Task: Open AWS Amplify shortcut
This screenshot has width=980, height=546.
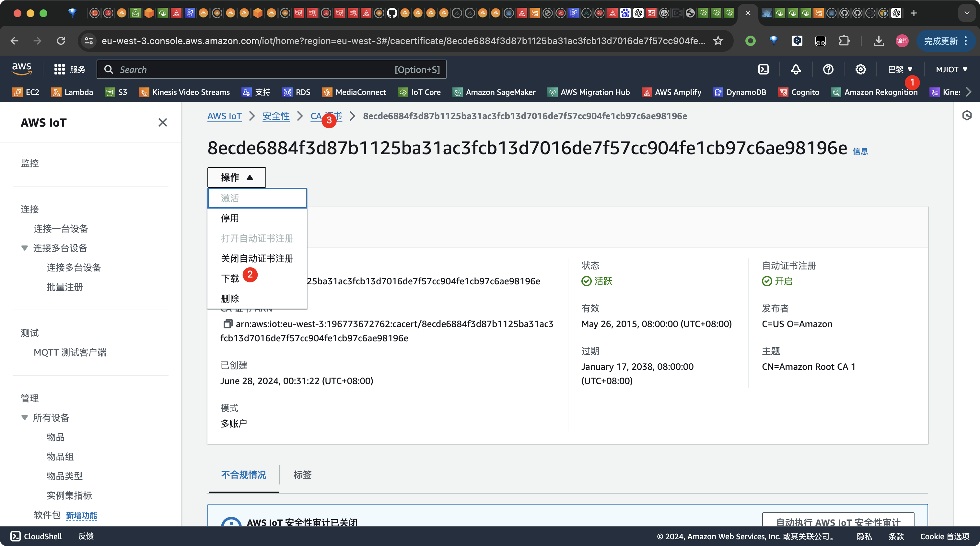Action: click(671, 92)
